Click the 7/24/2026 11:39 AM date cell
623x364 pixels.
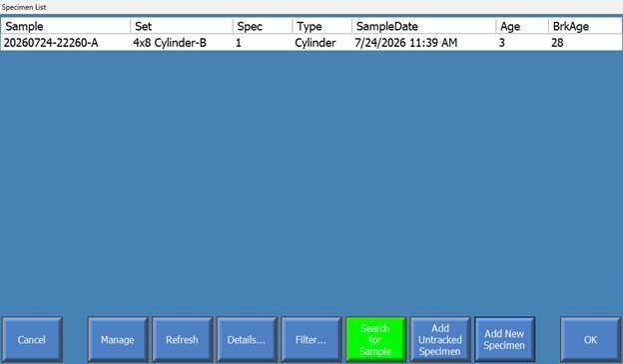[x=406, y=43]
